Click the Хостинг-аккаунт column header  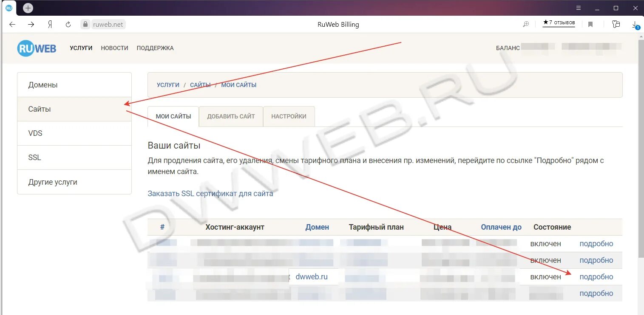pyautogui.click(x=235, y=227)
